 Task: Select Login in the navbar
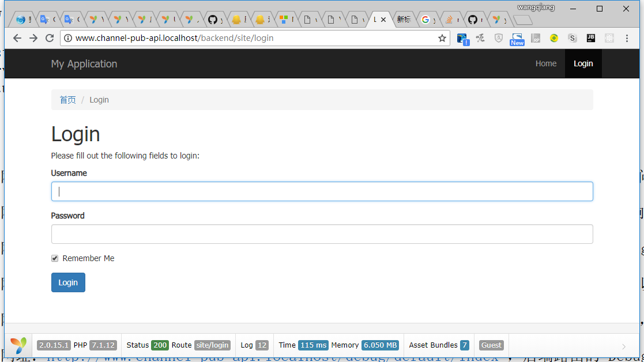pyautogui.click(x=583, y=63)
